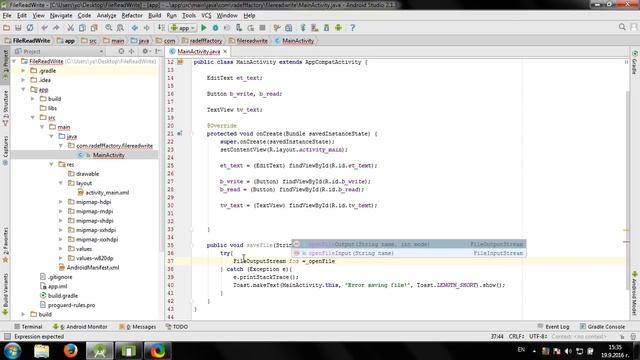
Task: Click the Make Project icon
Action: click(x=161, y=28)
